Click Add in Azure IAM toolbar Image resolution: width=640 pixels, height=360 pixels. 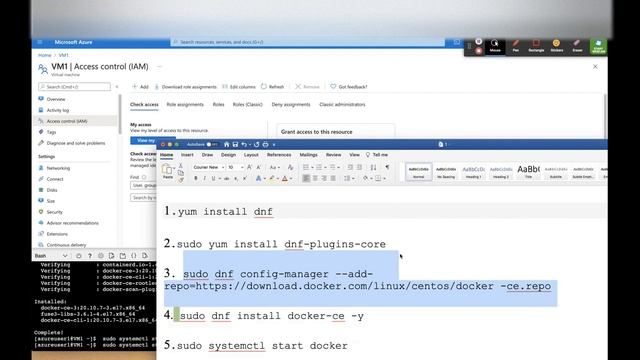tap(140, 87)
